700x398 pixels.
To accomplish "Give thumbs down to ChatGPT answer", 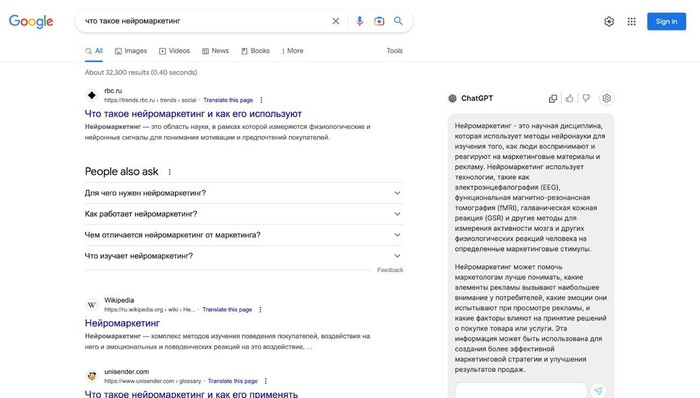I will pyautogui.click(x=586, y=98).
